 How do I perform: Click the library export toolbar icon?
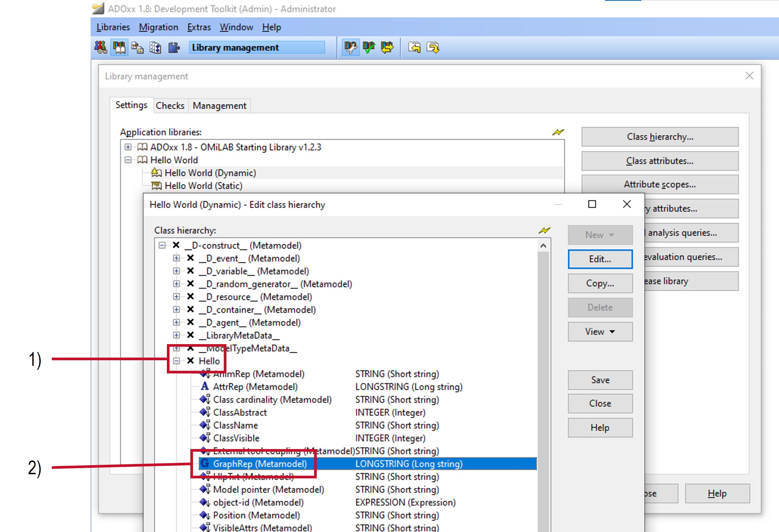pos(433,47)
